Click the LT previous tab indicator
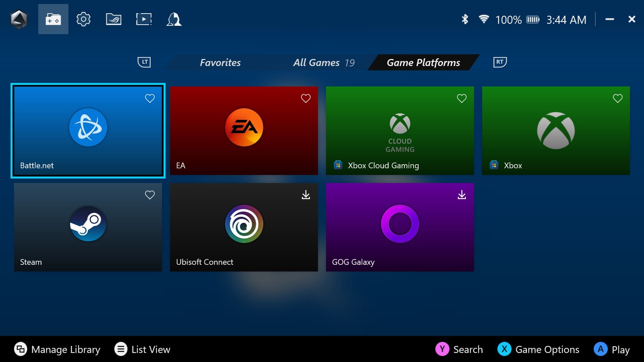 pyautogui.click(x=144, y=62)
